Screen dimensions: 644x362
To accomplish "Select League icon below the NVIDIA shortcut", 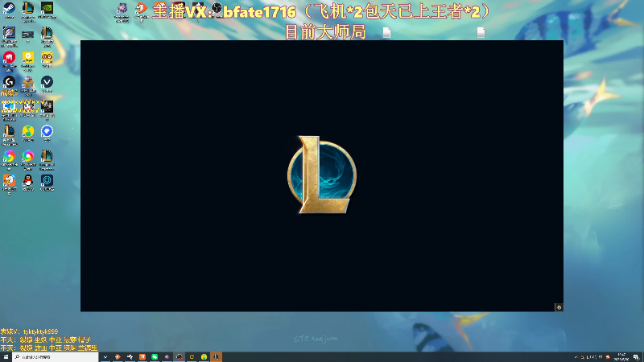I will [x=47, y=33].
